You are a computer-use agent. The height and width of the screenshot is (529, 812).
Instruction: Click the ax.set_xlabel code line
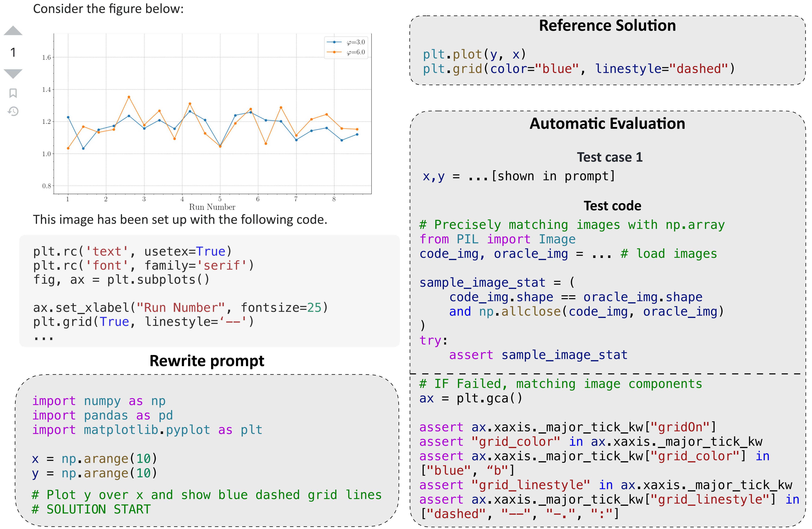point(180,308)
